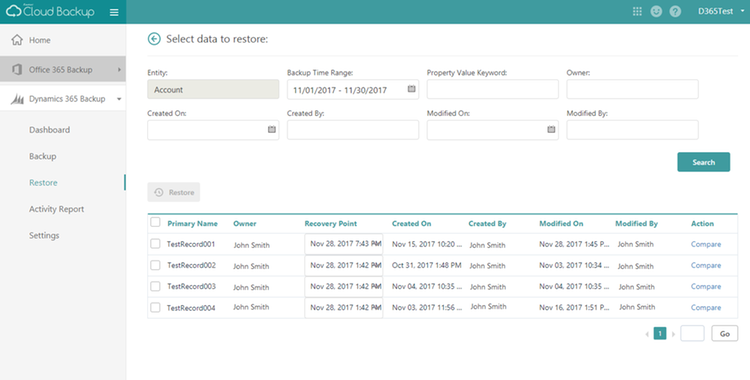
Task: Open the Backup page in sidebar
Action: point(43,156)
